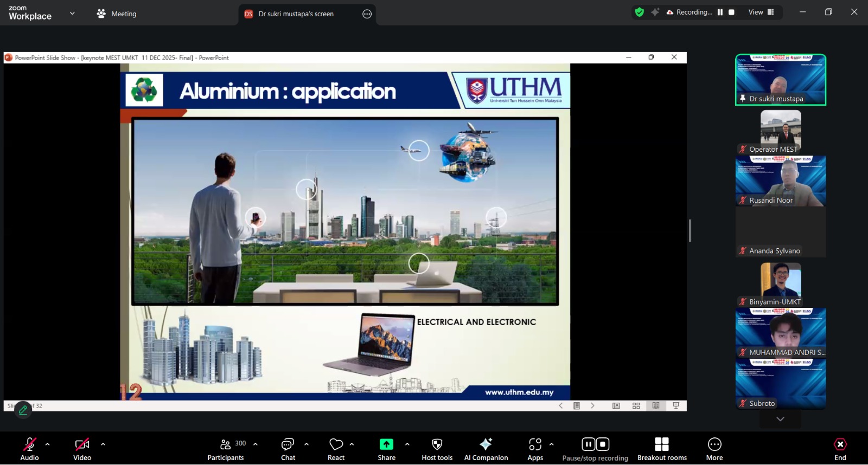Open the View layout menu
The width and height of the screenshot is (868, 465).
pyautogui.click(x=761, y=12)
